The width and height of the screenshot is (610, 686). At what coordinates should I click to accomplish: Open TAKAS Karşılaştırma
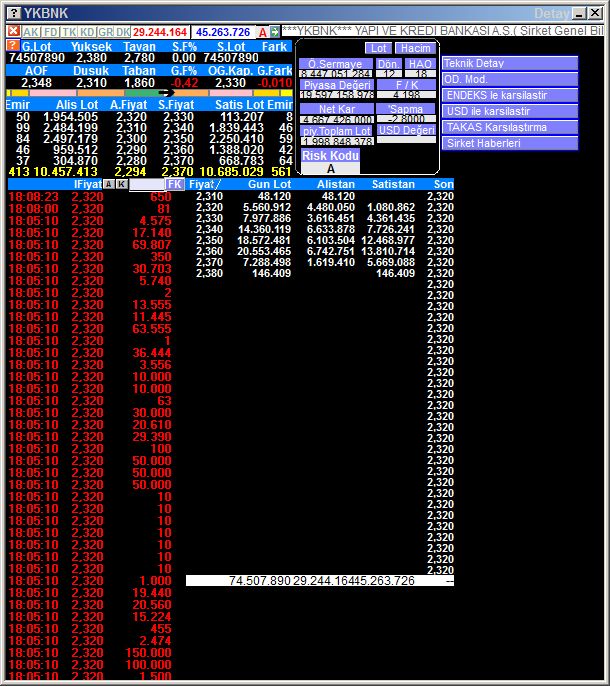pyautogui.click(x=510, y=127)
